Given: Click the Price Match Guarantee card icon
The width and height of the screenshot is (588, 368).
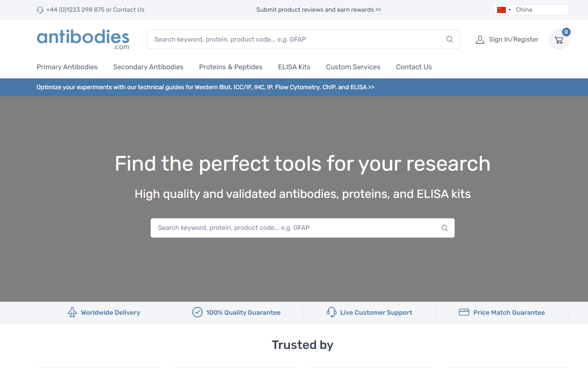Looking at the screenshot, I should 464,312.
